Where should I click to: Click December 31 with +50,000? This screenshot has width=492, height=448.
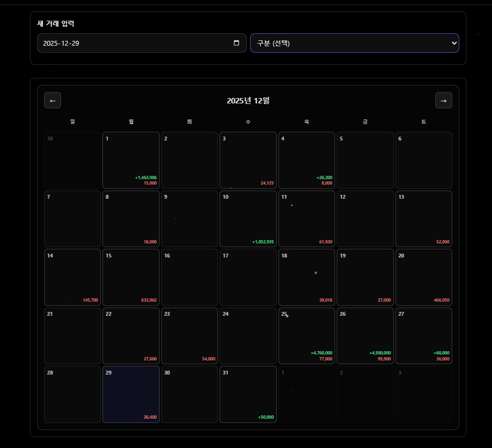(x=248, y=395)
